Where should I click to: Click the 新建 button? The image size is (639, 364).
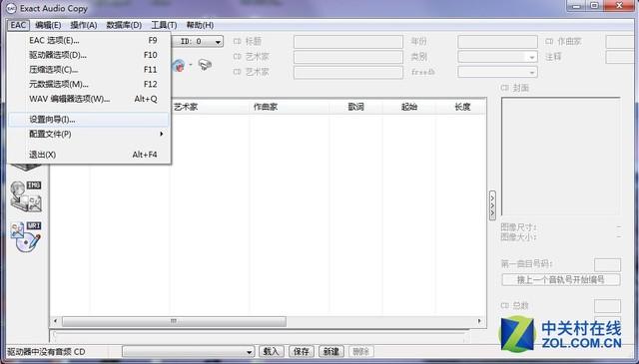331,351
